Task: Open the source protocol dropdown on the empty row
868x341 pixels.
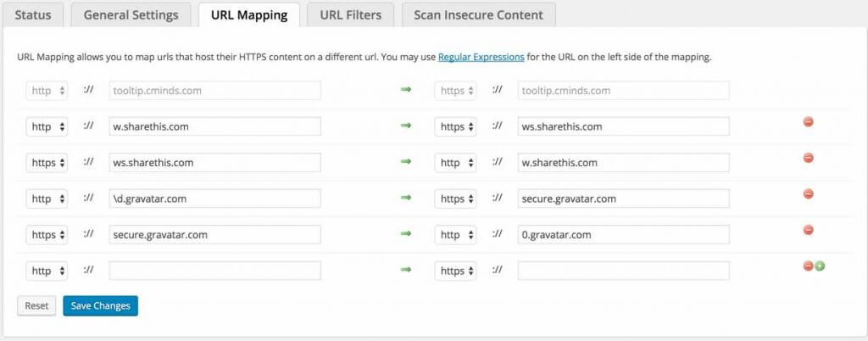Action: coord(47,271)
